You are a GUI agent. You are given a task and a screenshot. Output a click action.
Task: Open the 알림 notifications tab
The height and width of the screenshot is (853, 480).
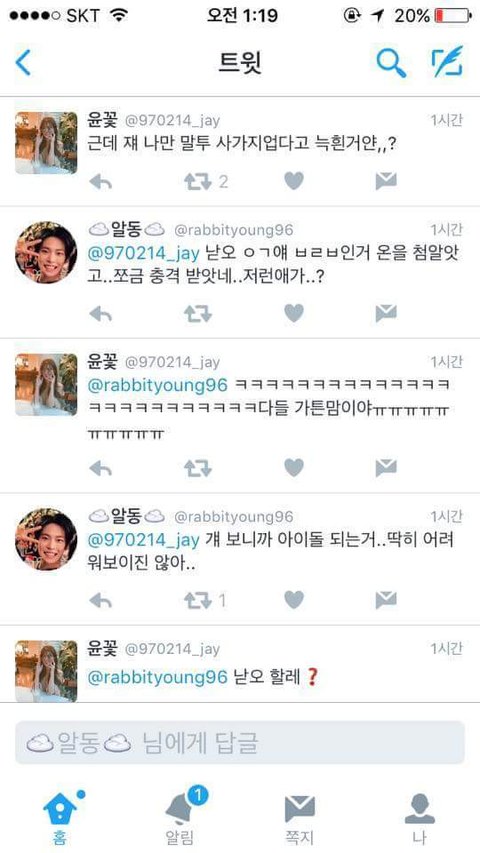tap(180, 817)
